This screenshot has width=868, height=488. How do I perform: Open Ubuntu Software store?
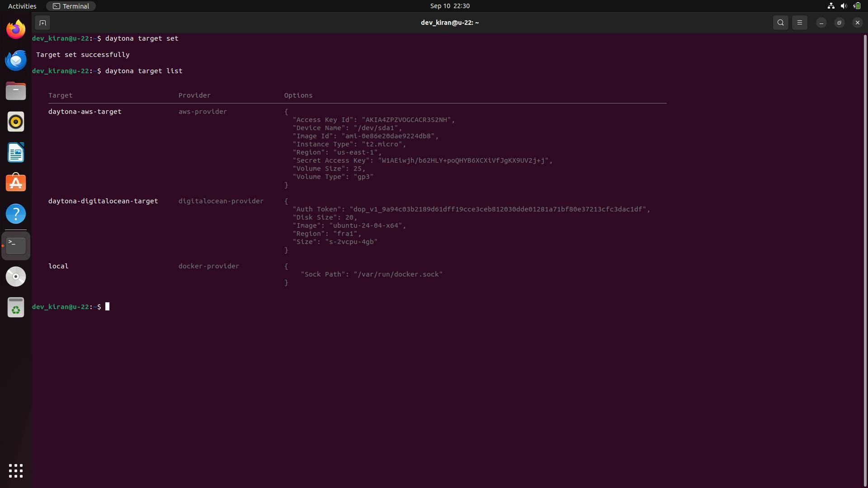coord(16,183)
